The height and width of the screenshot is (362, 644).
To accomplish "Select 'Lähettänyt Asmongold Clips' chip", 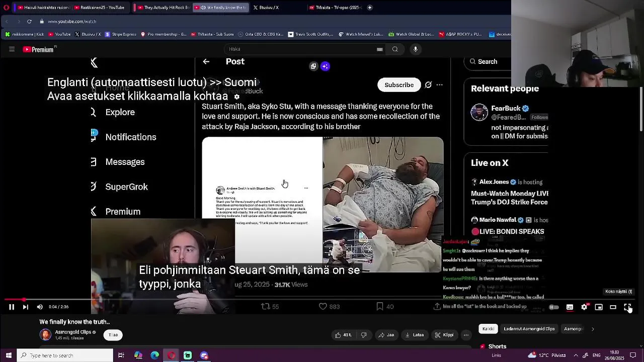I will click(x=529, y=329).
